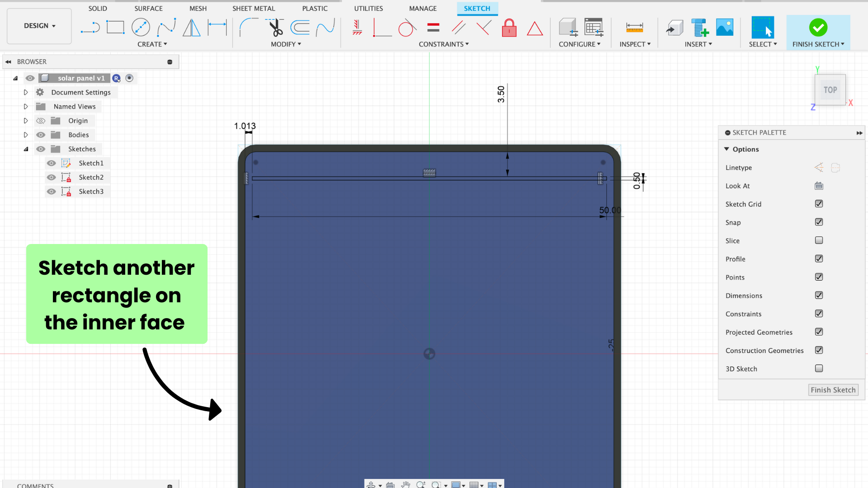Toggle the Constraints checkbox
The width and height of the screenshot is (868, 488).
pos(819,314)
